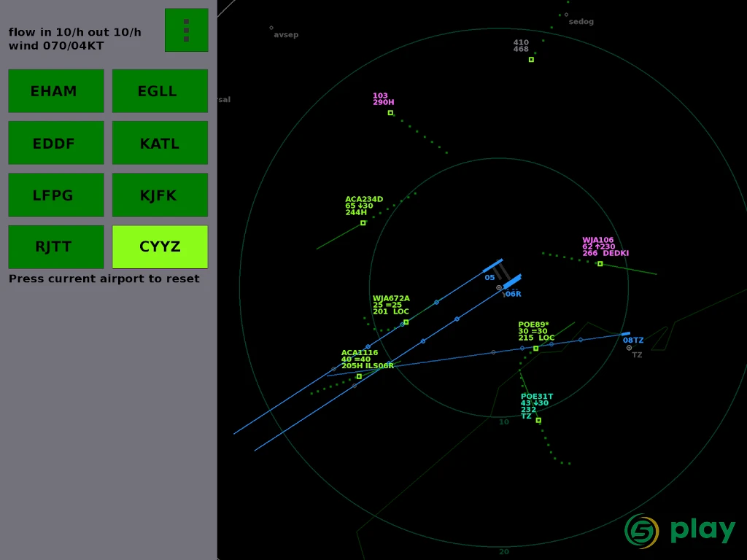The height and width of the screenshot is (560, 747).
Task: Click the sedog waypoint marker
Action: [x=566, y=15]
